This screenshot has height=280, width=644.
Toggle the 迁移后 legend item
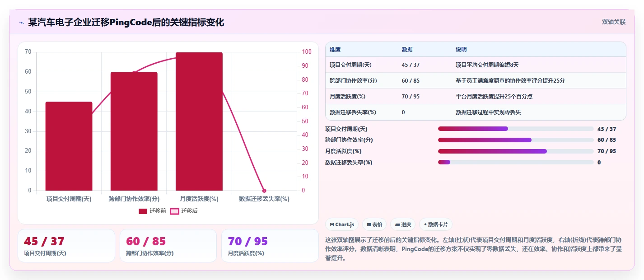184,211
